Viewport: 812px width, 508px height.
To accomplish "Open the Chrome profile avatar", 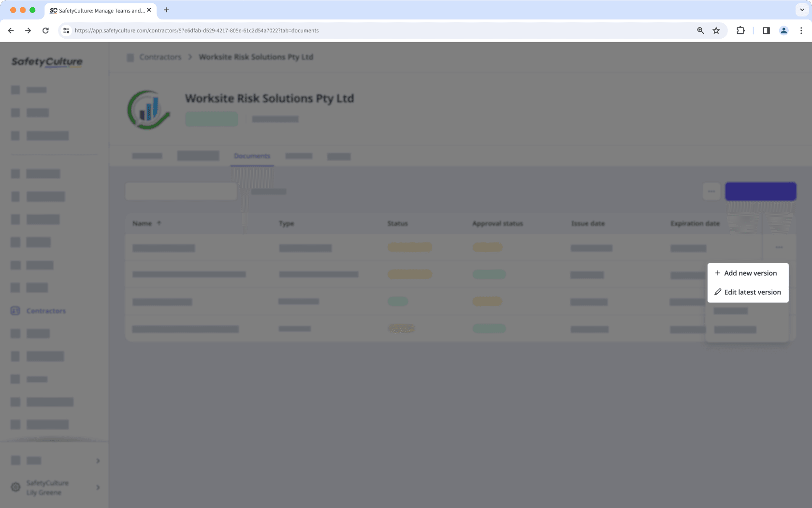I will coord(783,30).
